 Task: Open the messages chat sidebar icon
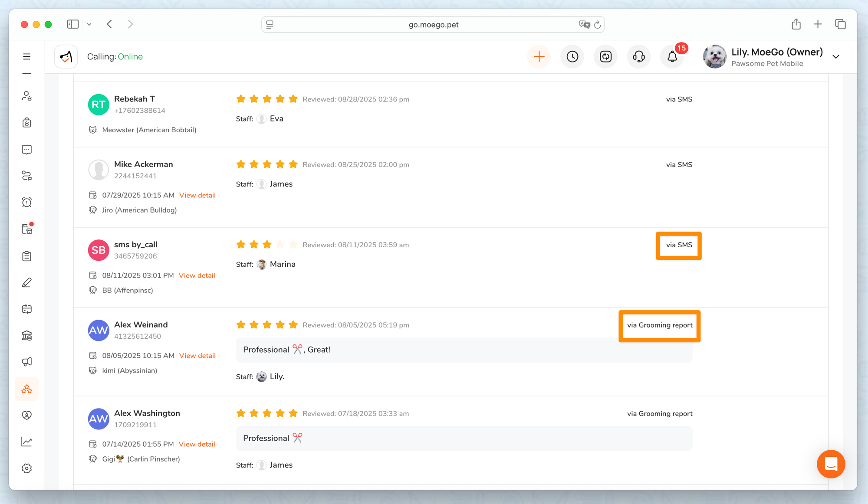pos(27,150)
